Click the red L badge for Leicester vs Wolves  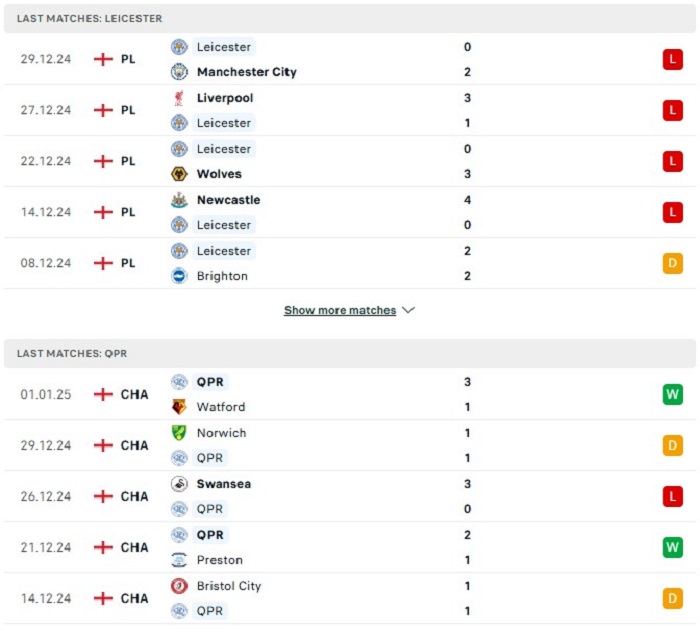(x=672, y=161)
